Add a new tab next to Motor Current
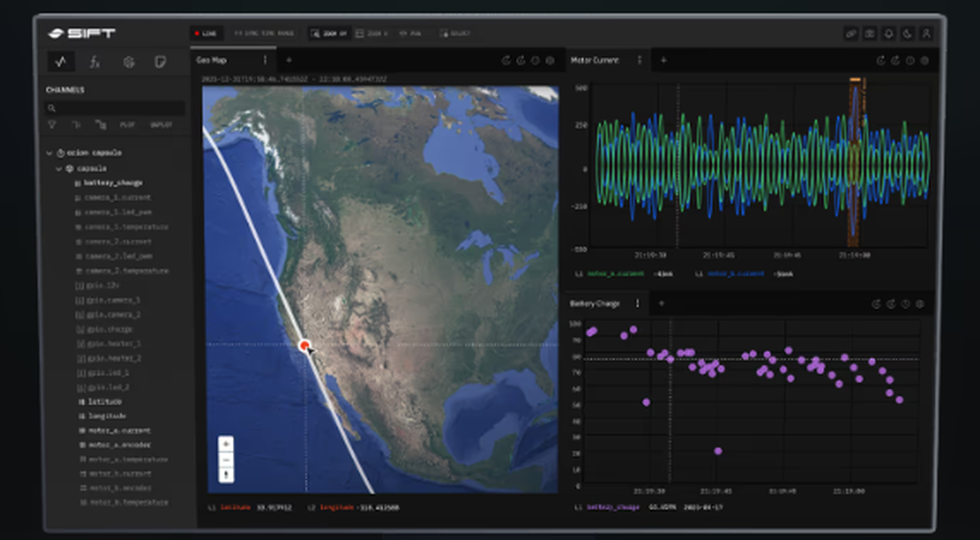The width and height of the screenshot is (980, 540). pos(663,61)
